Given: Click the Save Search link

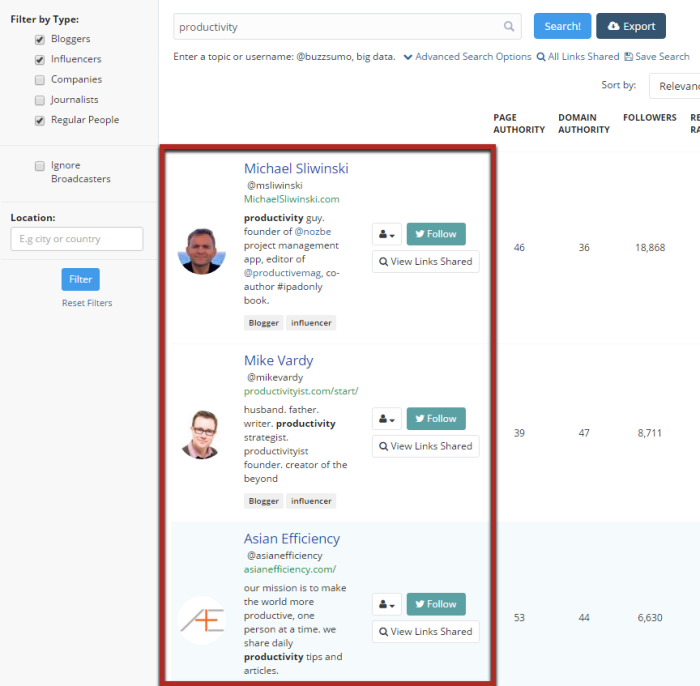Looking at the screenshot, I should coord(657,57).
